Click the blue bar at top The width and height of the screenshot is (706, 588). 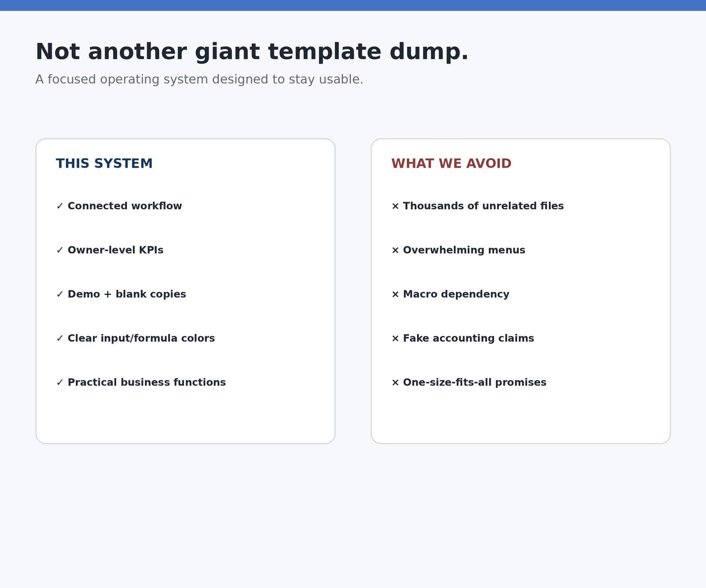click(353, 5)
